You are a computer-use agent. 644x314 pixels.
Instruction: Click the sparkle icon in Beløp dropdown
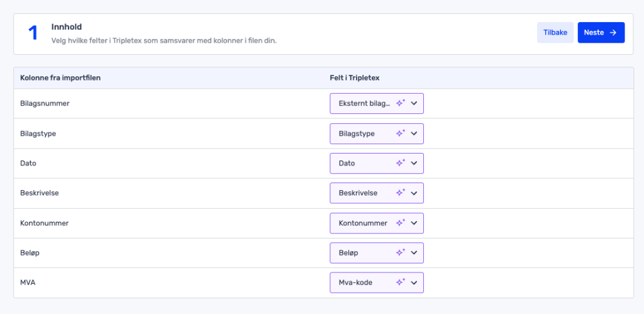tap(401, 252)
